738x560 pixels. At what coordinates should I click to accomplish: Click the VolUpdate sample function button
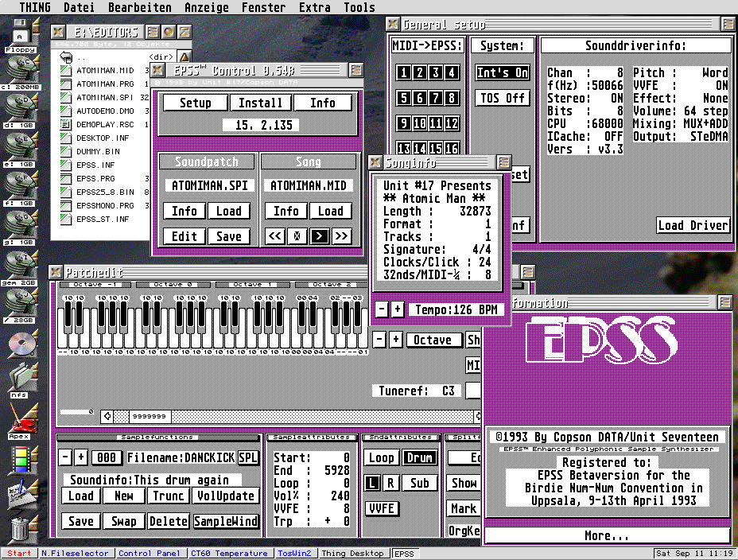pyautogui.click(x=225, y=495)
